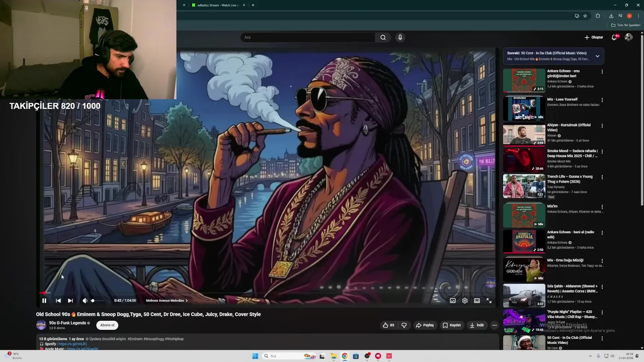
Task: Open the YouTube account avatar menu
Action: 628,37
